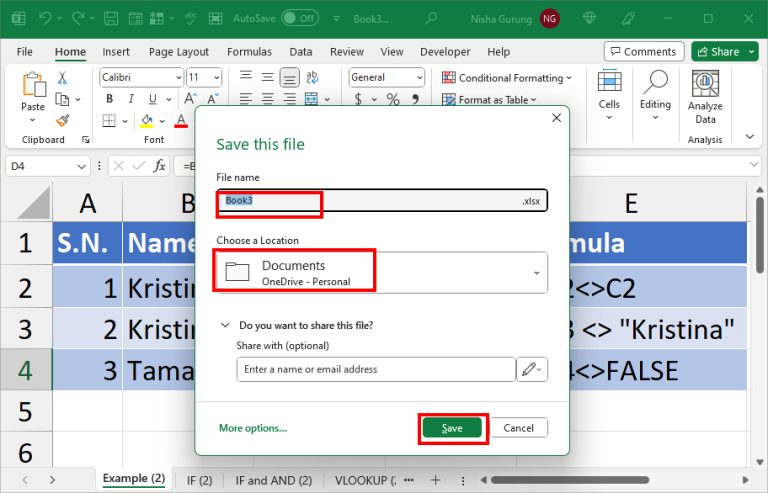Open the edit permission pencil dropdown
Screen dimensions: 768x493
[532, 369]
